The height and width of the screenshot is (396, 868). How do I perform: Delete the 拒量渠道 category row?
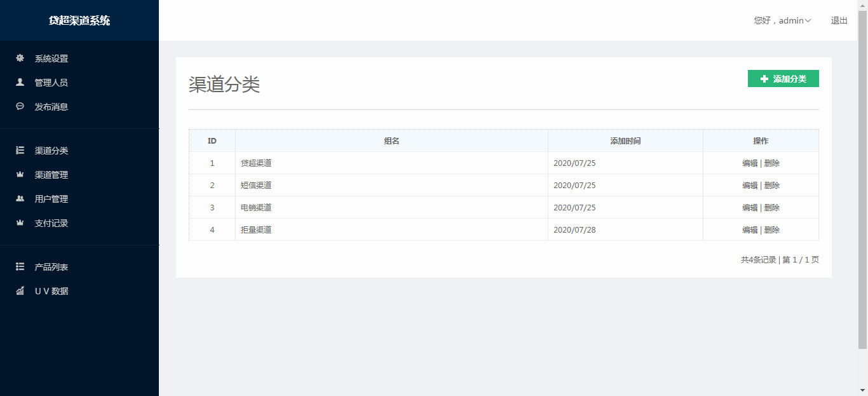point(772,230)
